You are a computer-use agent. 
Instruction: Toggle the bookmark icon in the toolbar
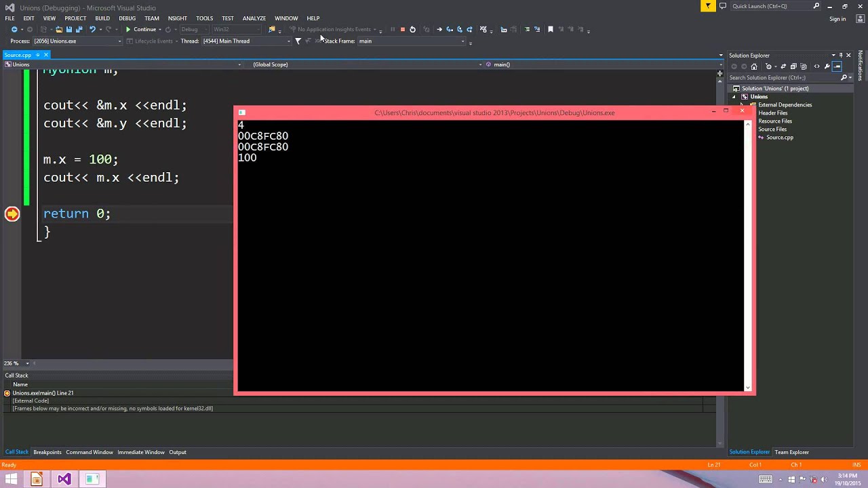coord(551,29)
